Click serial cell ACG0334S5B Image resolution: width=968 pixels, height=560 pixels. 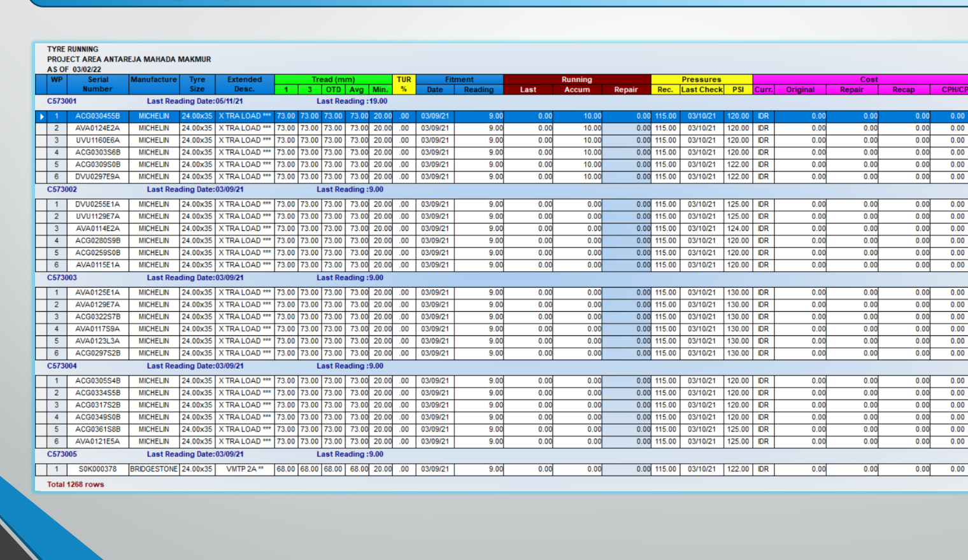click(97, 393)
